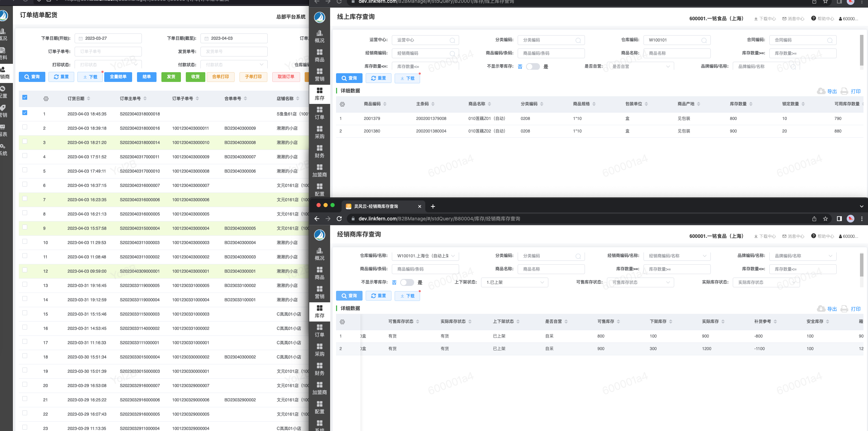Expand the 上下架状态 dropdown showing 1.已上架
The image size is (868, 431).
coord(514,282)
